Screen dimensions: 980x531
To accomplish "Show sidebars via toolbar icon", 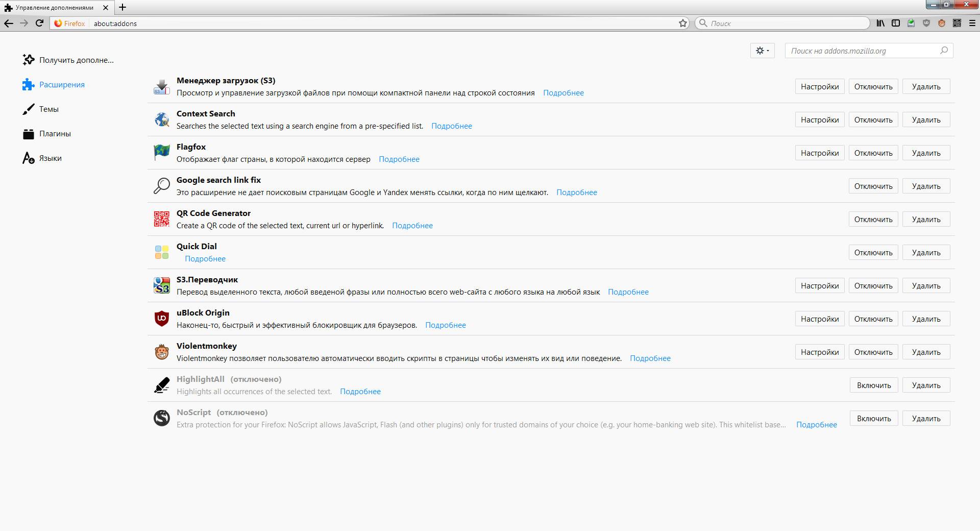I will pos(896,23).
